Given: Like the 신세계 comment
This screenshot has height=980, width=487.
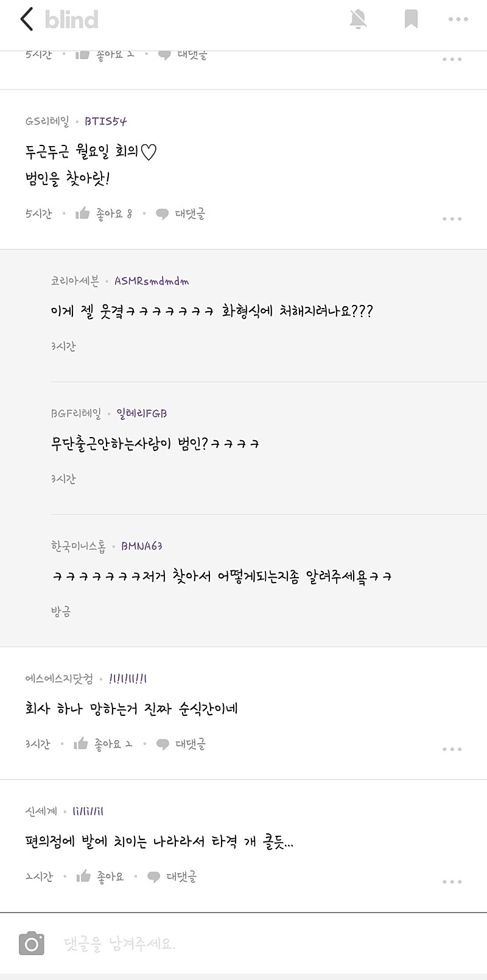Looking at the screenshot, I should click(100, 877).
